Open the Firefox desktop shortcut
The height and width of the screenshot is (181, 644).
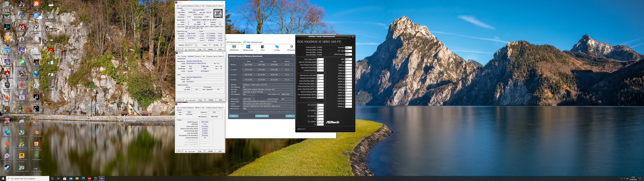tap(7, 98)
